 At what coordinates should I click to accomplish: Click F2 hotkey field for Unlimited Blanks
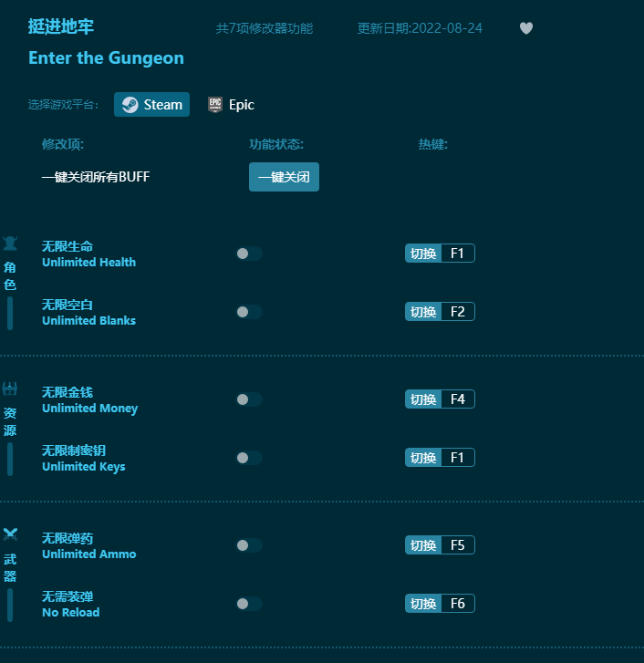[x=458, y=312]
